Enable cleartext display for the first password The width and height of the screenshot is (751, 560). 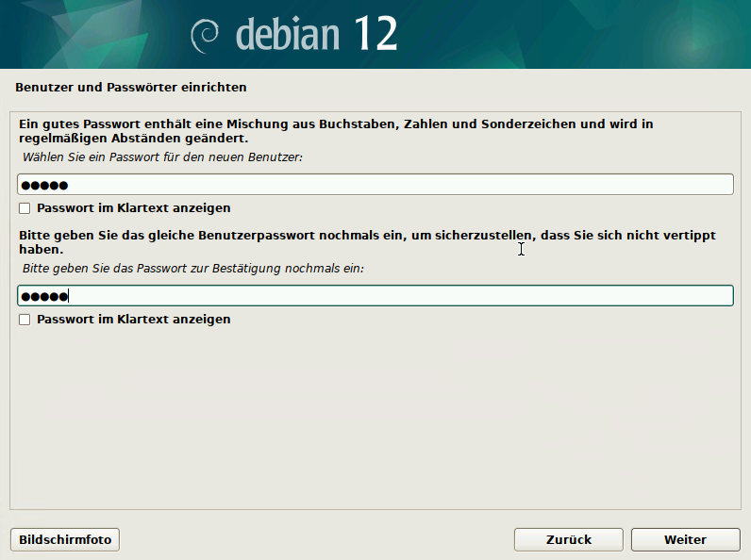pyautogui.click(x=25, y=208)
